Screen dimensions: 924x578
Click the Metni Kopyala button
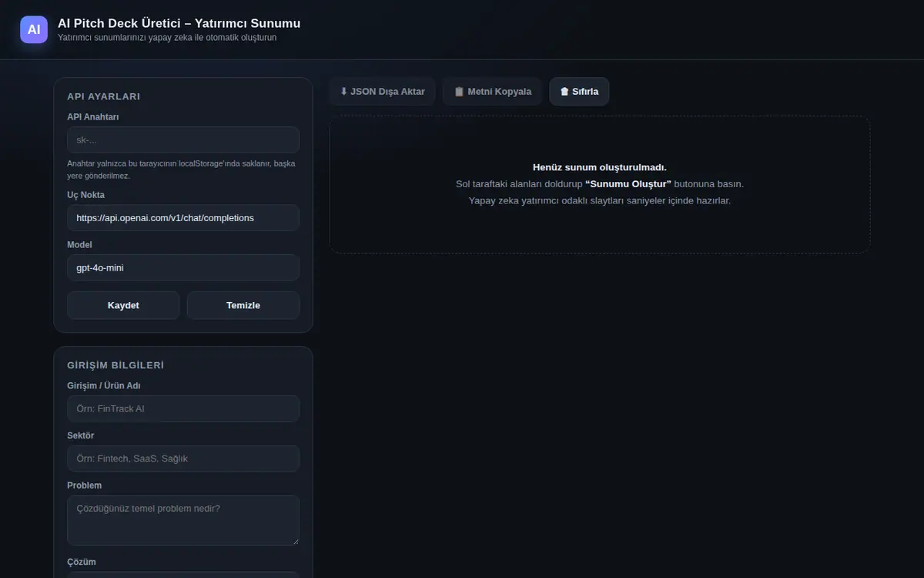point(492,91)
